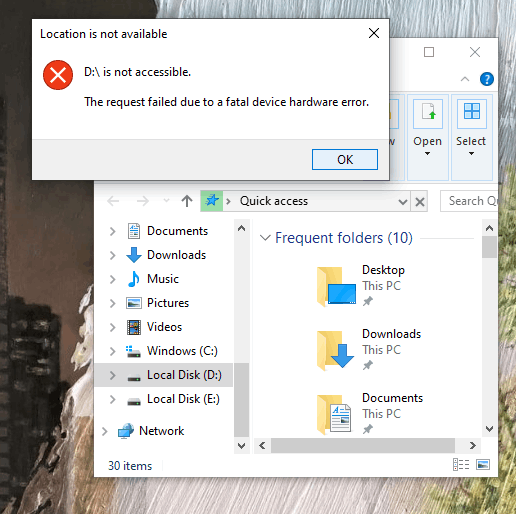Image resolution: width=516 pixels, height=514 pixels.
Task: Select Videos in the navigation pane
Action: (x=164, y=327)
